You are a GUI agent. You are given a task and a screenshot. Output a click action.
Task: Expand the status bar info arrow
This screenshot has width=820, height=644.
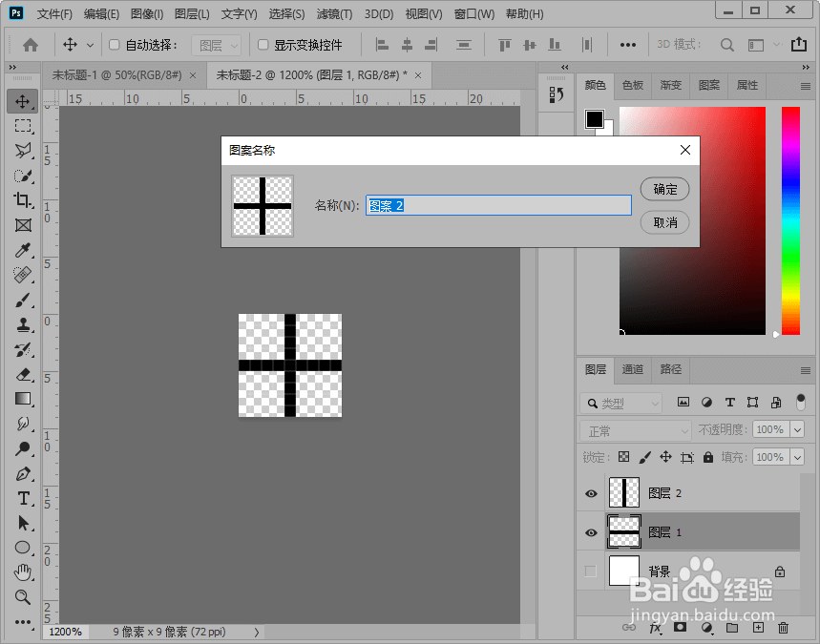click(256, 632)
